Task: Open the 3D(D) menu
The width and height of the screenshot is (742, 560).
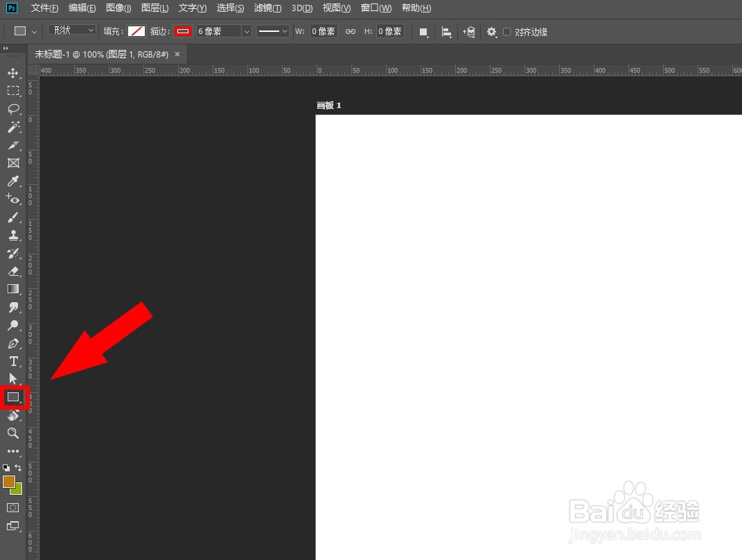Action: 302,8
